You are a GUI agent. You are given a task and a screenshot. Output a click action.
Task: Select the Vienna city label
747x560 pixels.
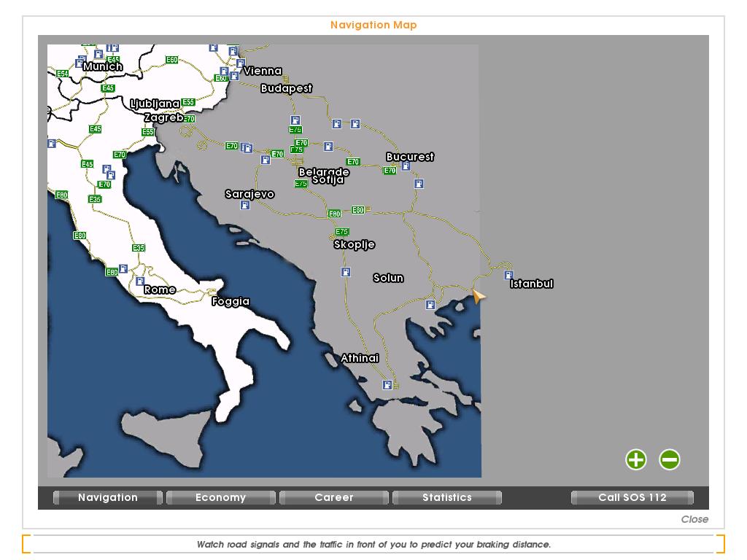point(263,71)
